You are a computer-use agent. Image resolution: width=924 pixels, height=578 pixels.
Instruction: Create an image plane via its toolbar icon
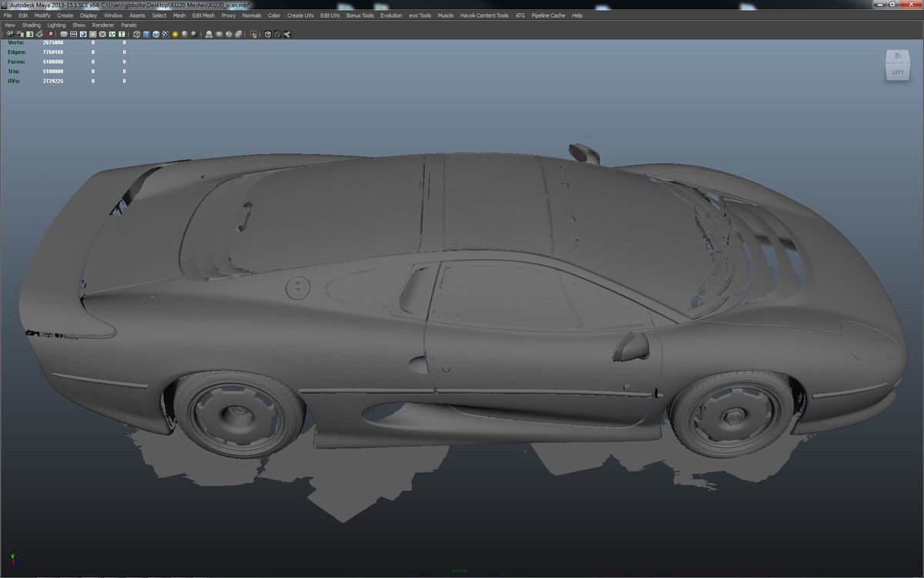point(49,35)
